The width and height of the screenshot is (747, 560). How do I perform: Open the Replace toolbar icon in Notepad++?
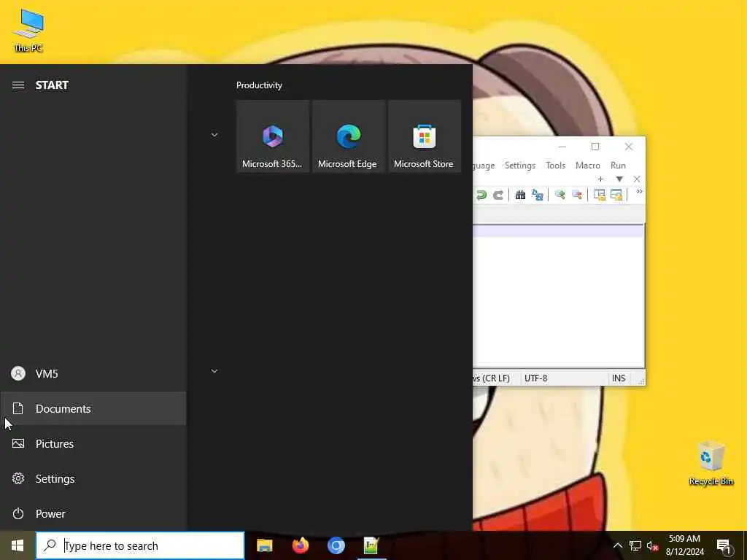pos(538,195)
